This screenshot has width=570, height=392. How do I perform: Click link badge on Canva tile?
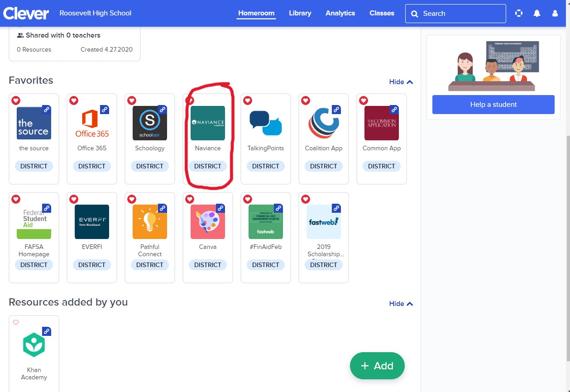220,208
